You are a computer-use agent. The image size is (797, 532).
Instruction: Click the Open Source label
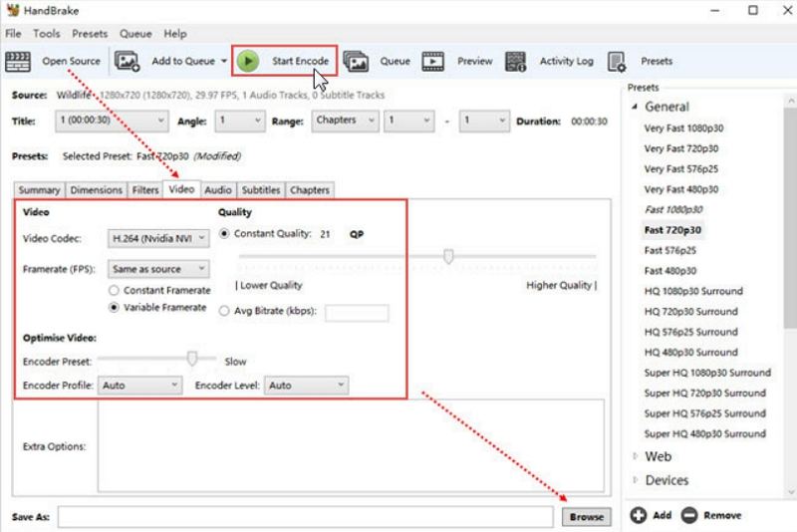click(71, 61)
